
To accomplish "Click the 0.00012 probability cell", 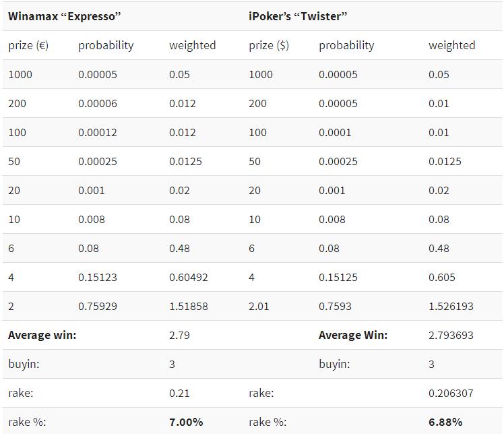I will click(98, 132).
